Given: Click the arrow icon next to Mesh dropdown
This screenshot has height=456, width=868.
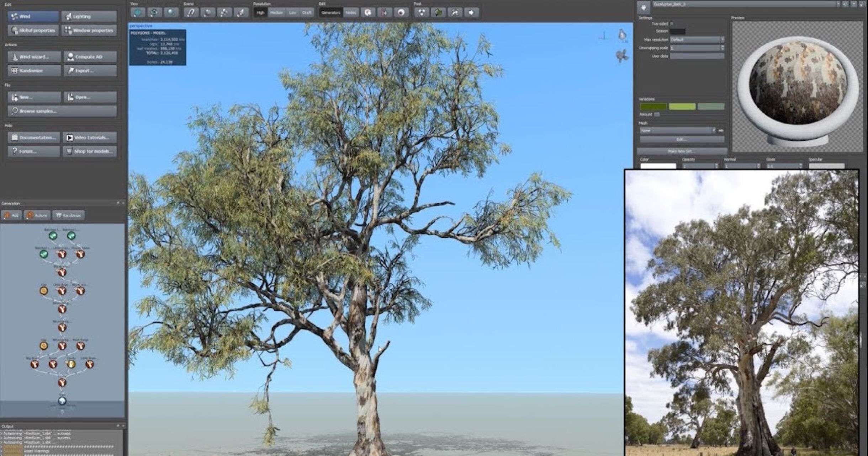Looking at the screenshot, I should coord(721,130).
